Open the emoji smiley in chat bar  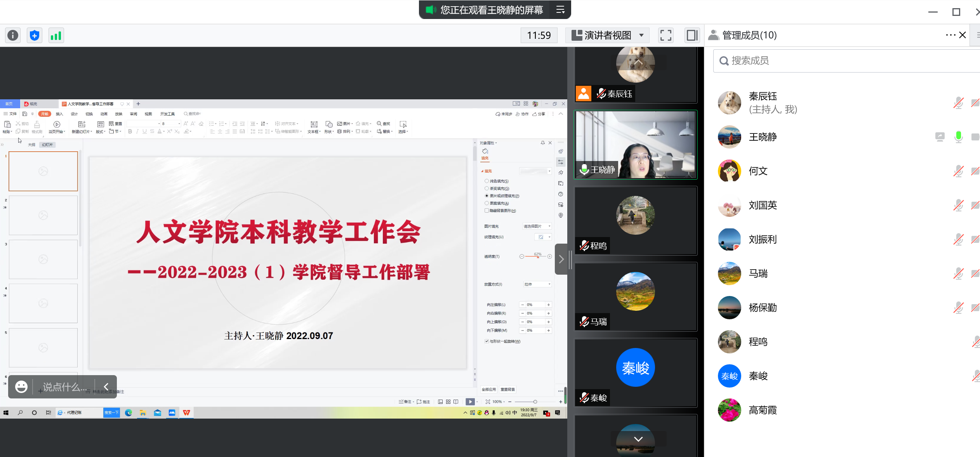(21, 386)
